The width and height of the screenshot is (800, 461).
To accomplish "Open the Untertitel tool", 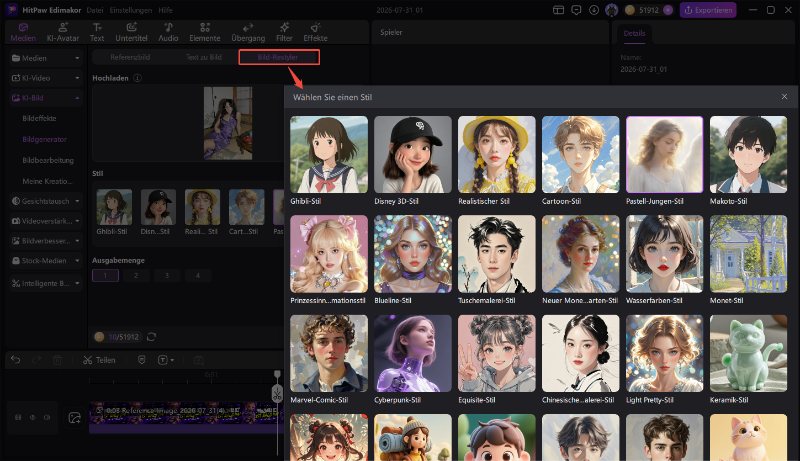I will point(131,32).
